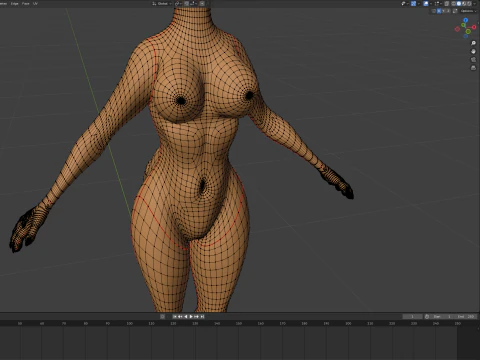This screenshot has height=360, width=480.
Task: Enable X-axis mirror editing
Action: coord(438,11)
